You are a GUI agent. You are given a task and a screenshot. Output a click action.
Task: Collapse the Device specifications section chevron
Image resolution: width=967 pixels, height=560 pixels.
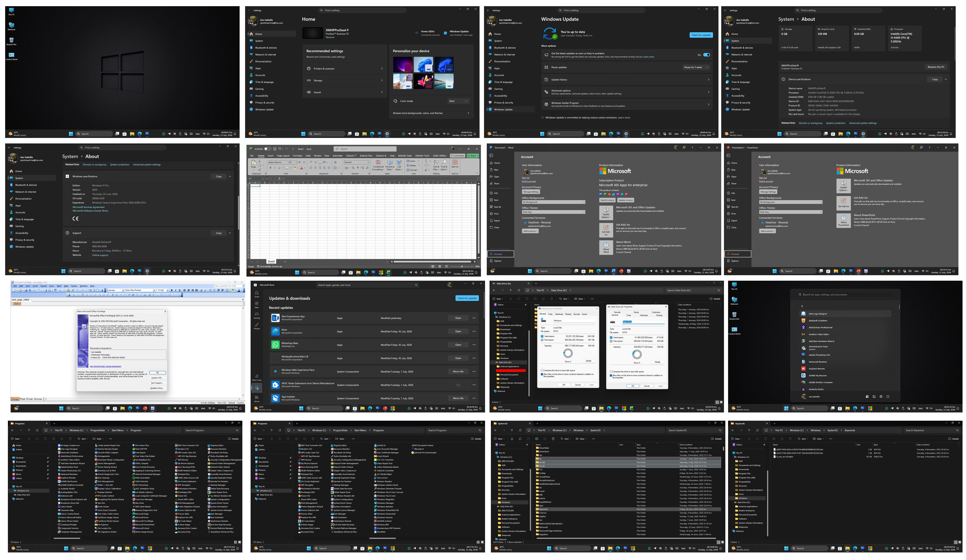click(x=946, y=79)
